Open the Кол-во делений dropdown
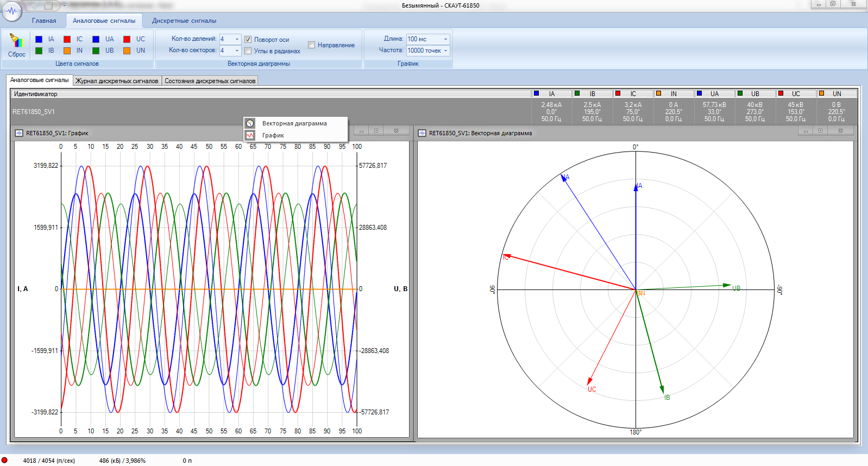This screenshot has width=868, height=466. [x=237, y=39]
